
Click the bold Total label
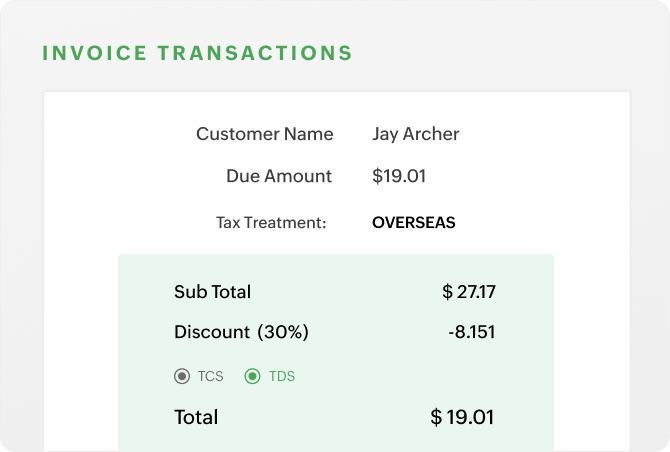point(196,417)
